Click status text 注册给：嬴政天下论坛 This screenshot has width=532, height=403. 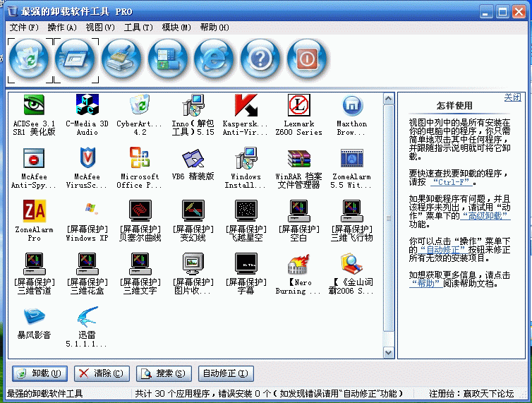pos(471,394)
